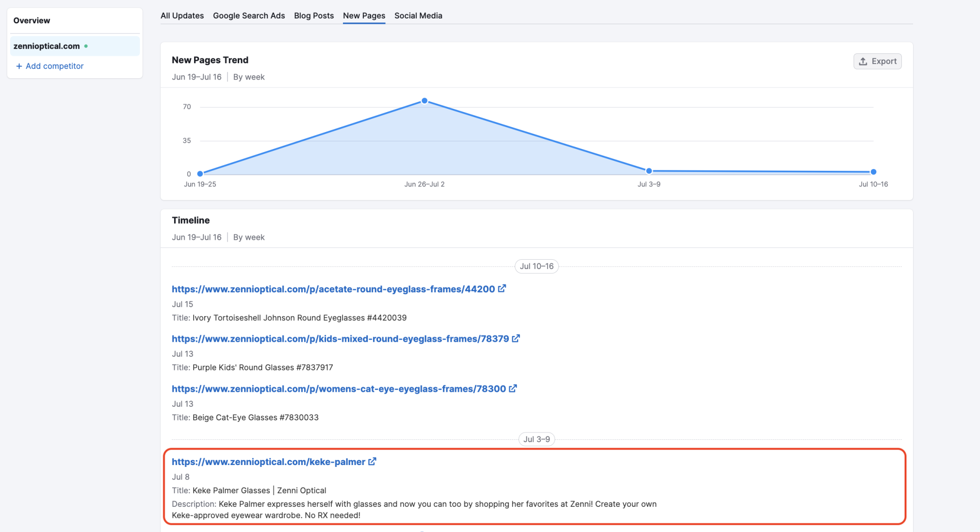Click the Jul 10–16 data point on chart
This screenshot has width=980, height=532.
point(873,172)
